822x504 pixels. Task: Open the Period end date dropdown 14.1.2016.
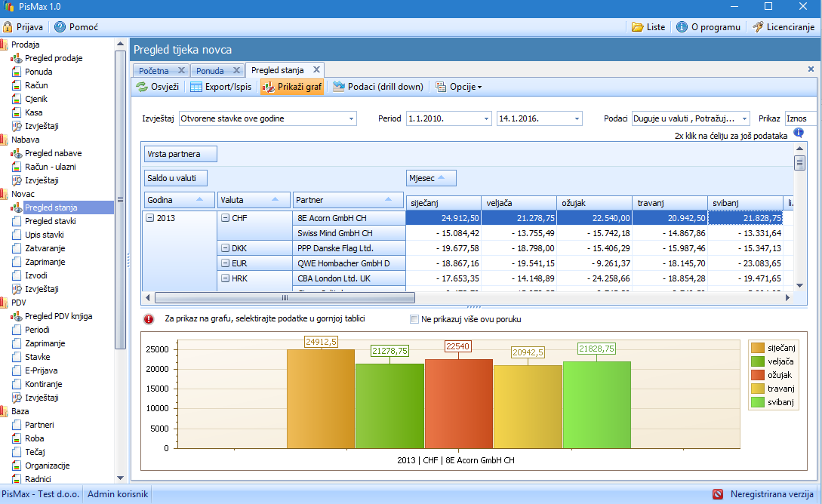pyautogui.click(x=577, y=119)
